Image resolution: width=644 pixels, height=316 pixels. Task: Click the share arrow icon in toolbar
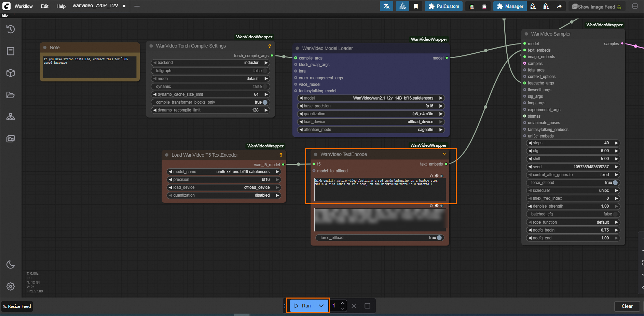[559, 6]
